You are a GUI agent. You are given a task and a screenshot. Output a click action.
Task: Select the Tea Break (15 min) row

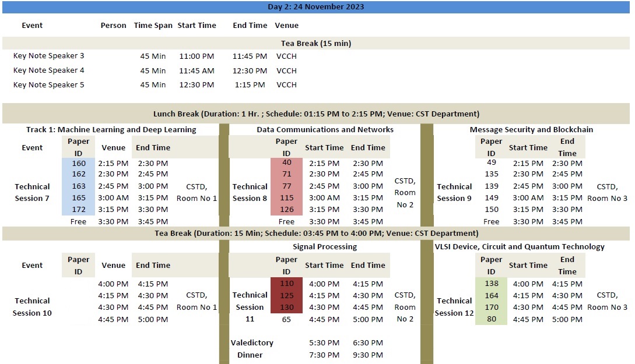pos(316,43)
